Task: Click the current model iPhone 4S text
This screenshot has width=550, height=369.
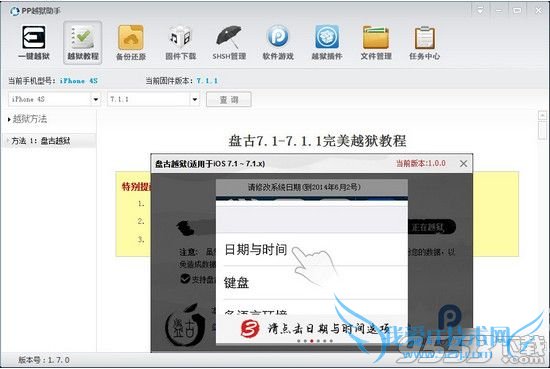Action: click(x=79, y=81)
